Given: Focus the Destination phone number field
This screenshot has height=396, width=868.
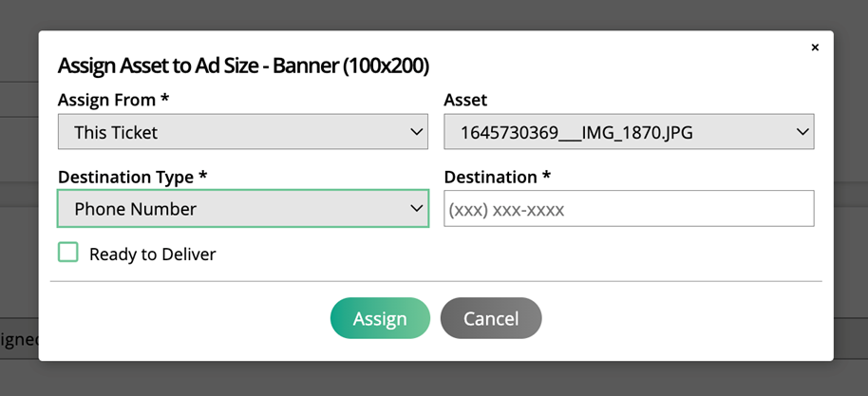Looking at the screenshot, I should pos(628,209).
